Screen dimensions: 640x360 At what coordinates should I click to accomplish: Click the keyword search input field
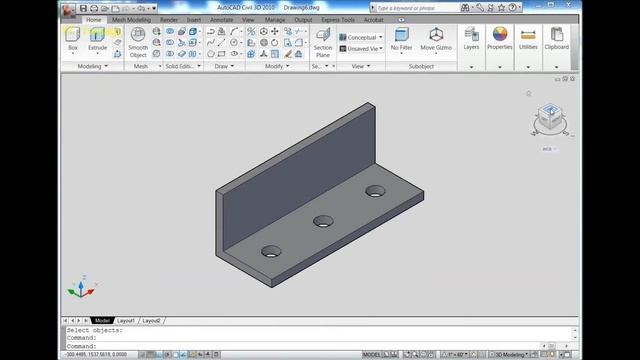416,8
